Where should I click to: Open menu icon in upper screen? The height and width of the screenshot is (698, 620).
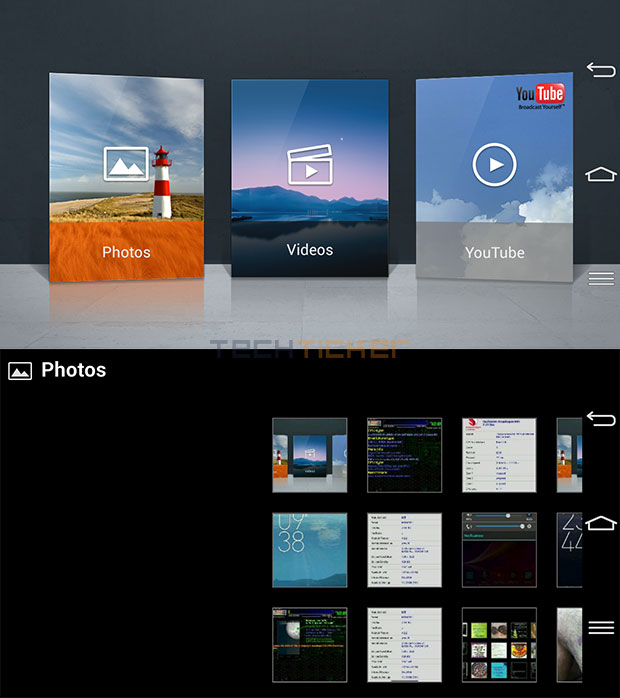pos(601,279)
